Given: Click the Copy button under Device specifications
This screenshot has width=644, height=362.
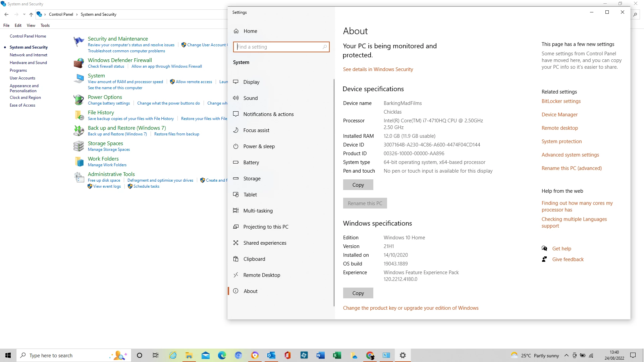Looking at the screenshot, I should click(x=358, y=185).
